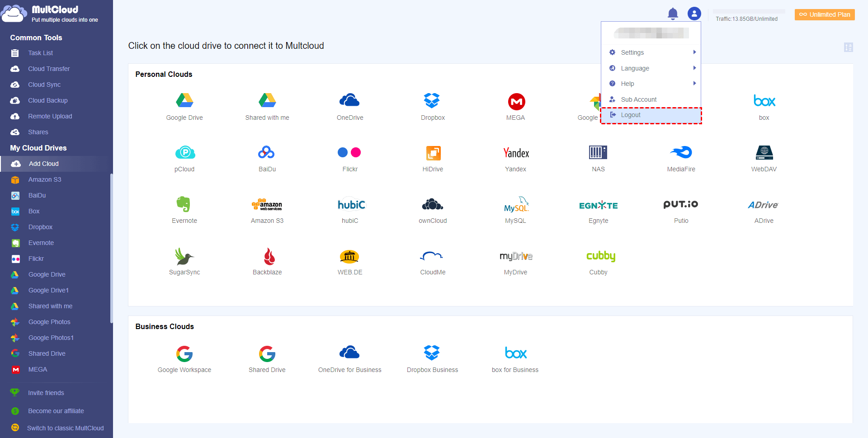Viewport: 868px width, 438px height.
Task: Expand the Help submenu arrow
Action: click(x=694, y=84)
